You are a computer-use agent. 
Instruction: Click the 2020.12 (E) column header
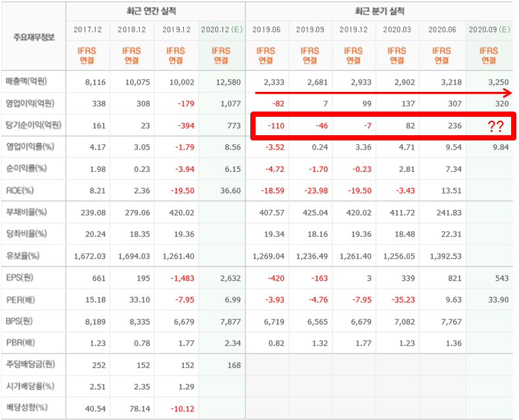[222, 30]
